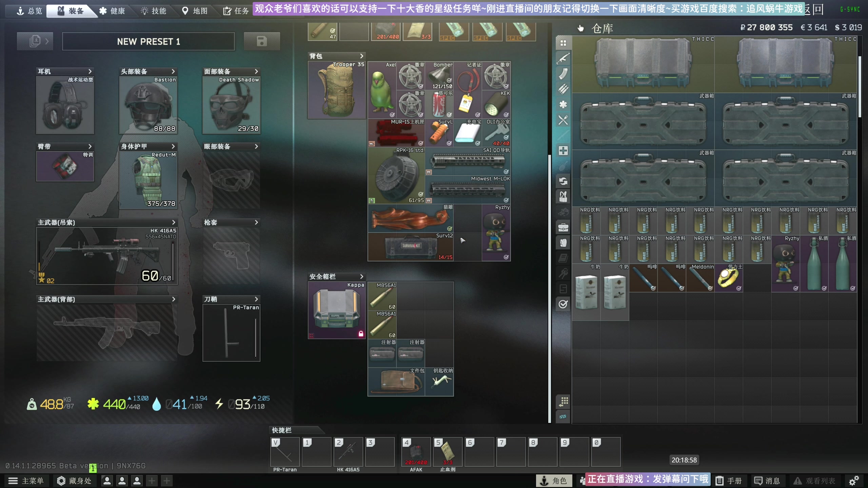
Task: Expand the face cover slot arrow
Action: pyautogui.click(x=256, y=71)
